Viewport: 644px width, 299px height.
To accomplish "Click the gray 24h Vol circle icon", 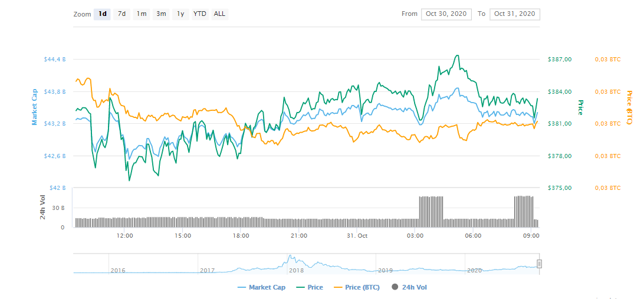I will coord(395,287).
